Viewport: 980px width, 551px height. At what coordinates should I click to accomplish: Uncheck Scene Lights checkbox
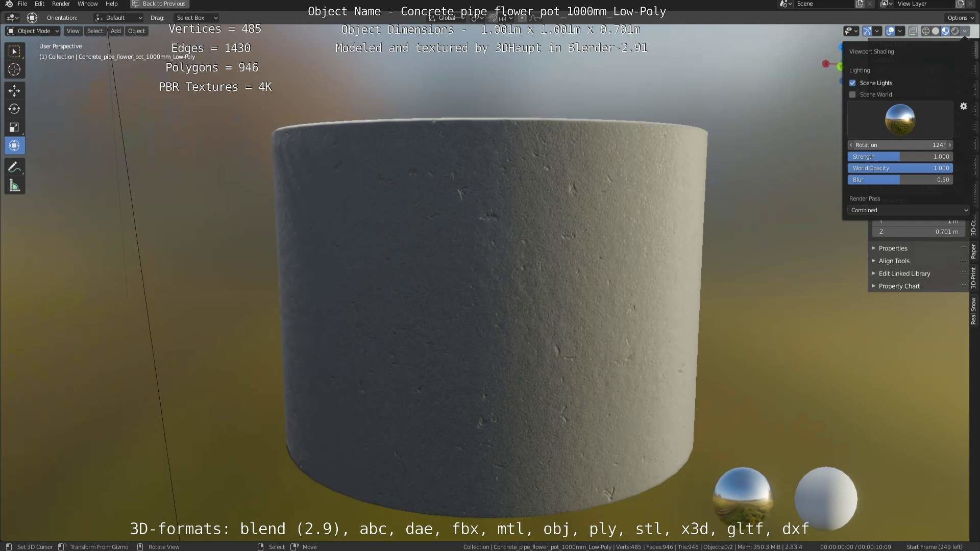(852, 83)
